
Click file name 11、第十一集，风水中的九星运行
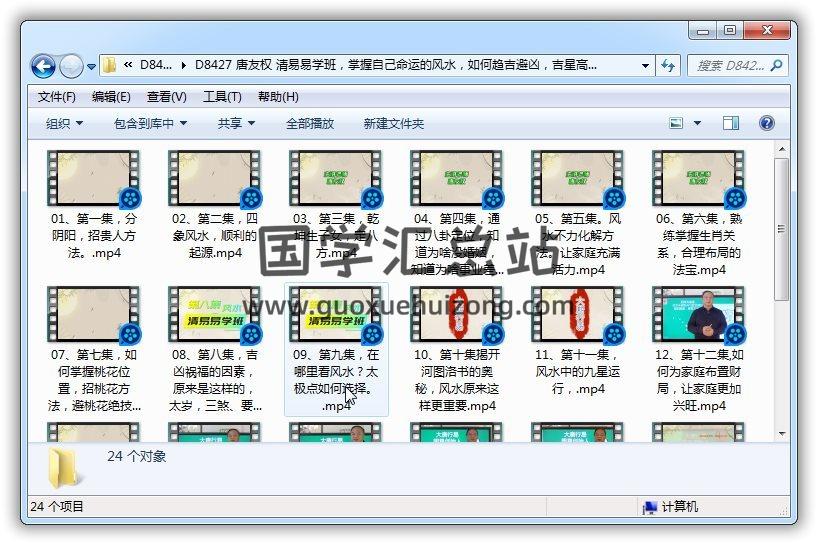tap(578, 372)
